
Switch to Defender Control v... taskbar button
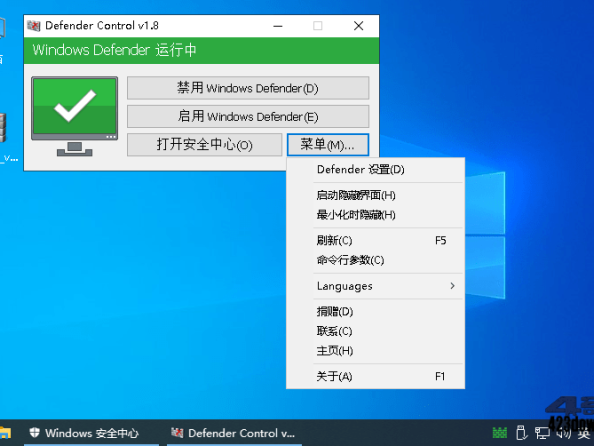[x=234, y=433]
